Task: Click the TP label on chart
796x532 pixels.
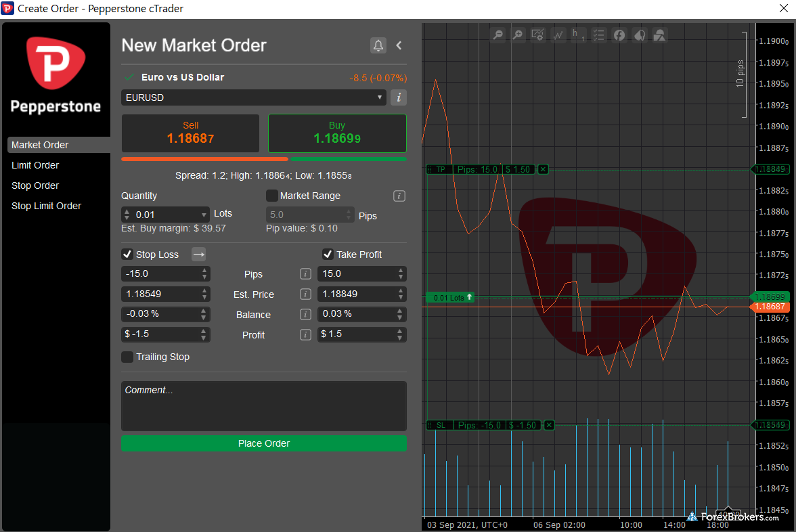Action: pyautogui.click(x=441, y=169)
